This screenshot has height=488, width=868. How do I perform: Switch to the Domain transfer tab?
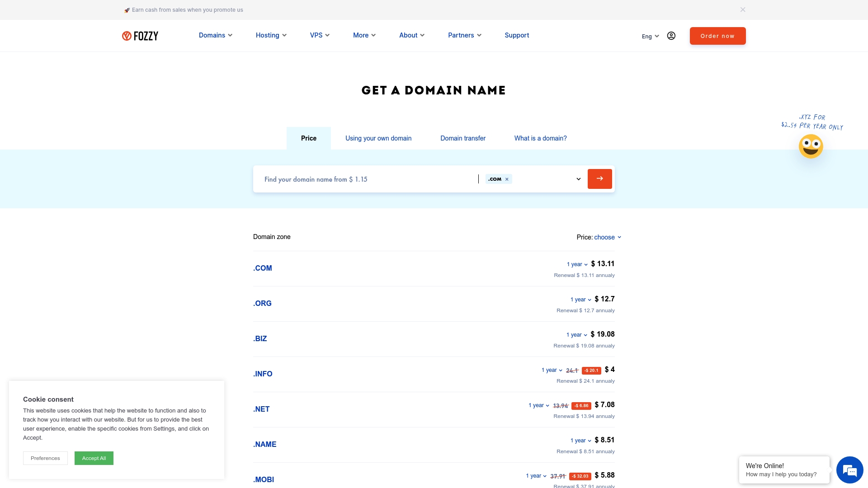click(462, 138)
